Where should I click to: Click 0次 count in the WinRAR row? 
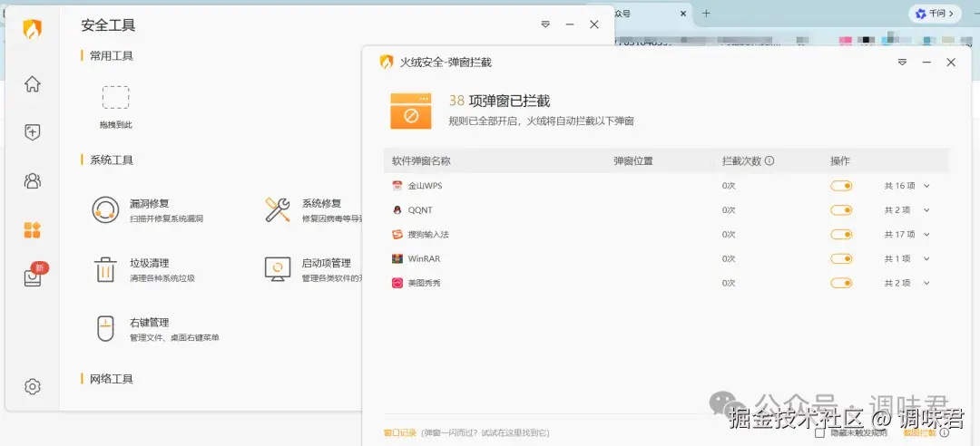[729, 258]
